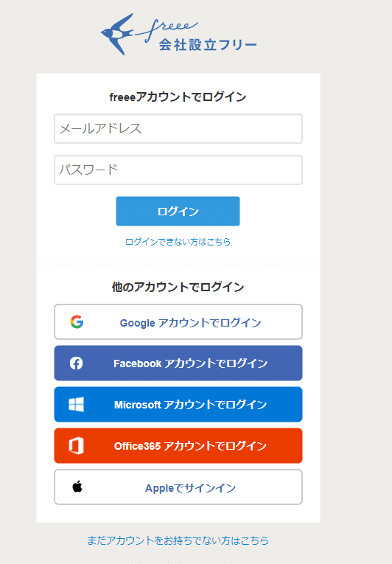Viewport: 392px width, 564px height.
Task: Focus the メールアドレス input field
Action: pos(178,129)
